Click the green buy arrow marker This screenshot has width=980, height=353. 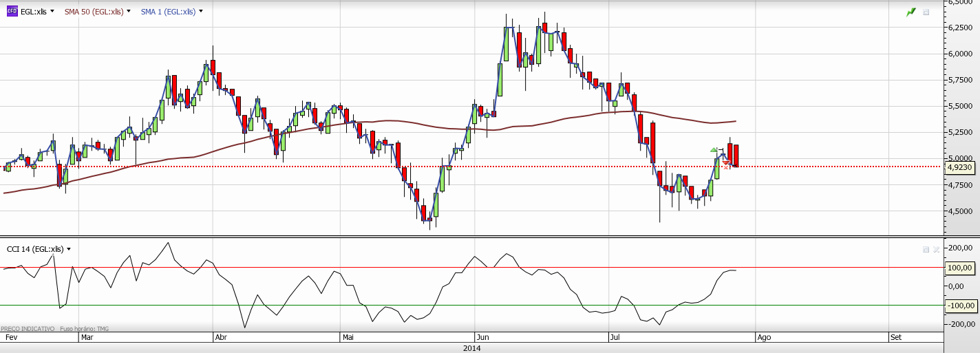pos(714,149)
